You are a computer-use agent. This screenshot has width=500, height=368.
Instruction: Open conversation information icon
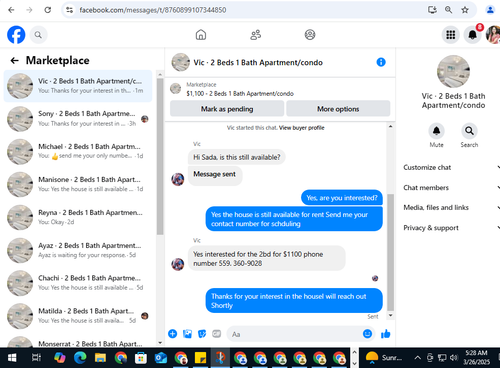click(x=381, y=62)
